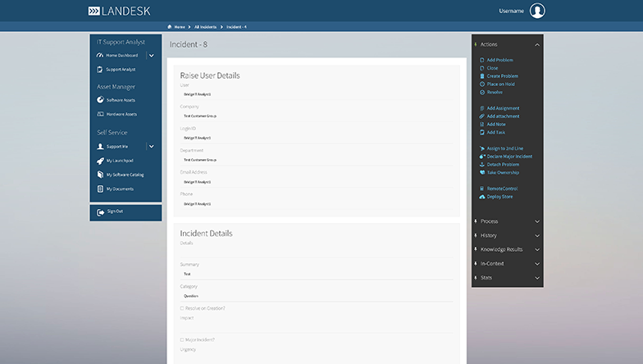Screen dimensions: 643x364
Task: Check the Resolve on Creation checkbox
Action: [182, 308]
